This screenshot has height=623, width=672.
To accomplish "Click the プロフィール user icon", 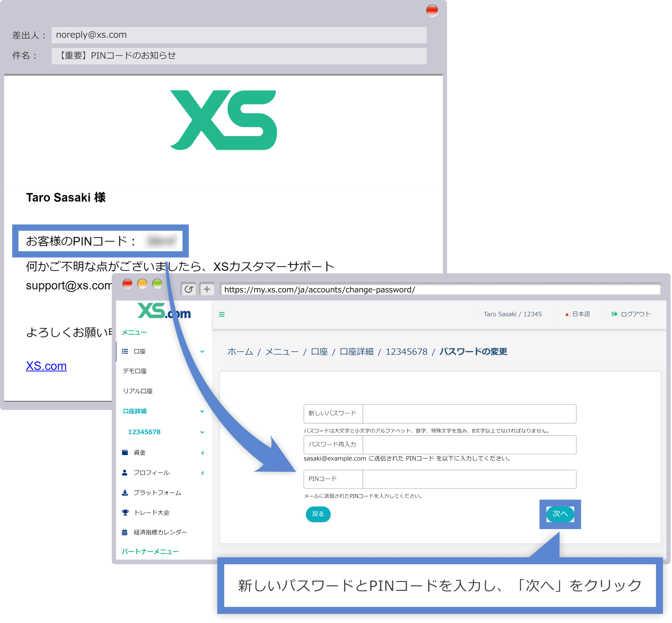I will (125, 472).
